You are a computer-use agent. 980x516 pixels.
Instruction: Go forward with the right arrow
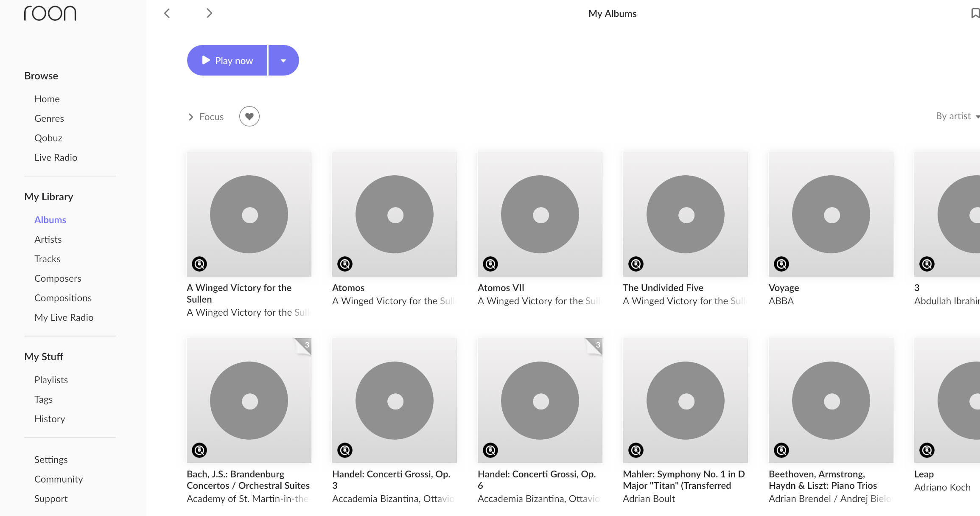(209, 14)
